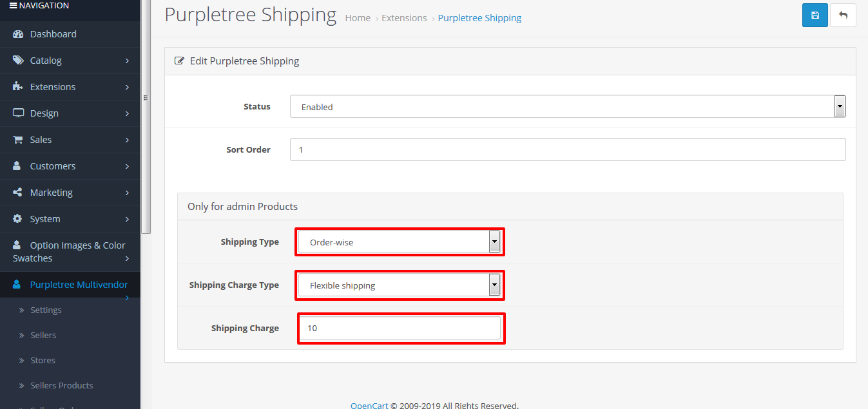The height and width of the screenshot is (409, 868).
Task: Click the double-chevron icon next to Sellers Products
Action: click(23, 386)
